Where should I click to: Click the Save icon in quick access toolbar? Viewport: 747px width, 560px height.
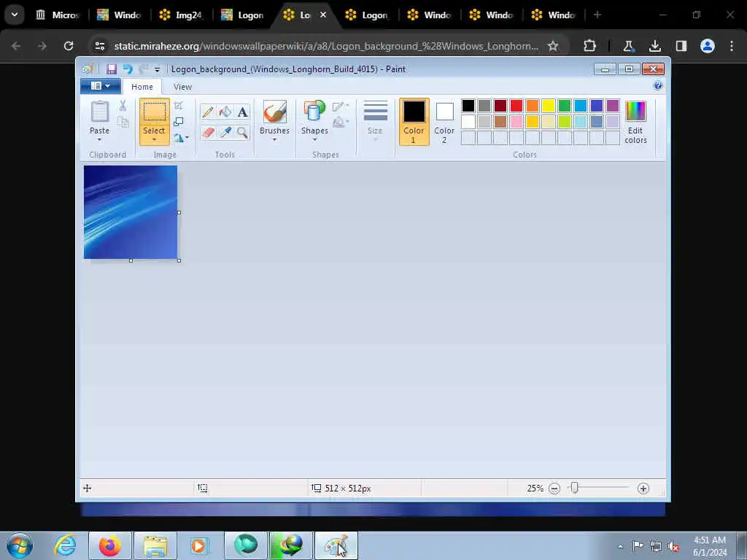[x=112, y=69]
